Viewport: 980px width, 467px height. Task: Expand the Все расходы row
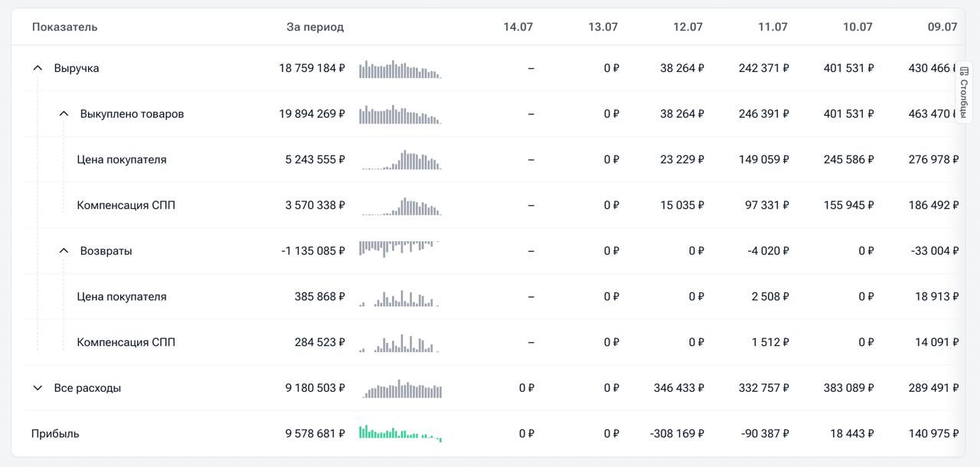click(38, 388)
